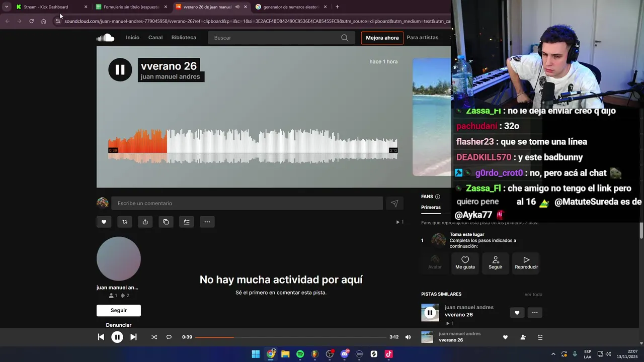This screenshot has height=362, width=644.
Task: Like vverano 26 in the Pistas similares list
Action: [517, 313]
